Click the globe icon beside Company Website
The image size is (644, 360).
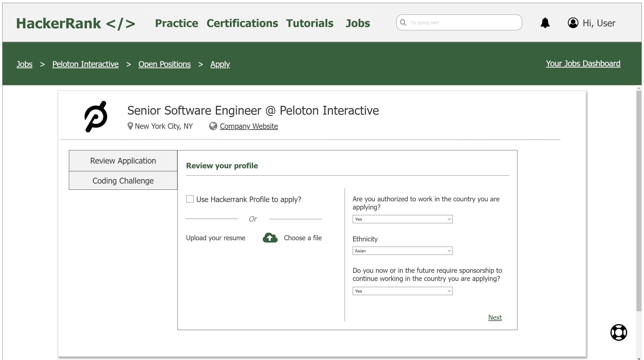coord(213,126)
